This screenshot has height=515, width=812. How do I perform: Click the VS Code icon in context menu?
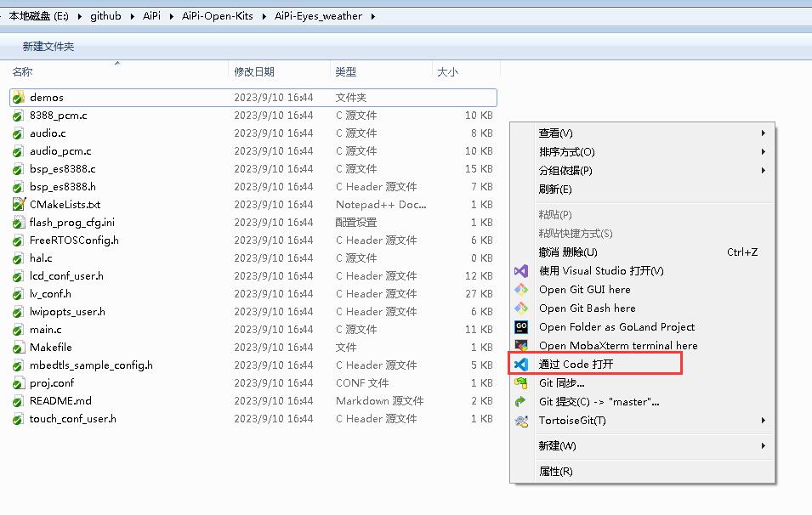coord(521,364)
